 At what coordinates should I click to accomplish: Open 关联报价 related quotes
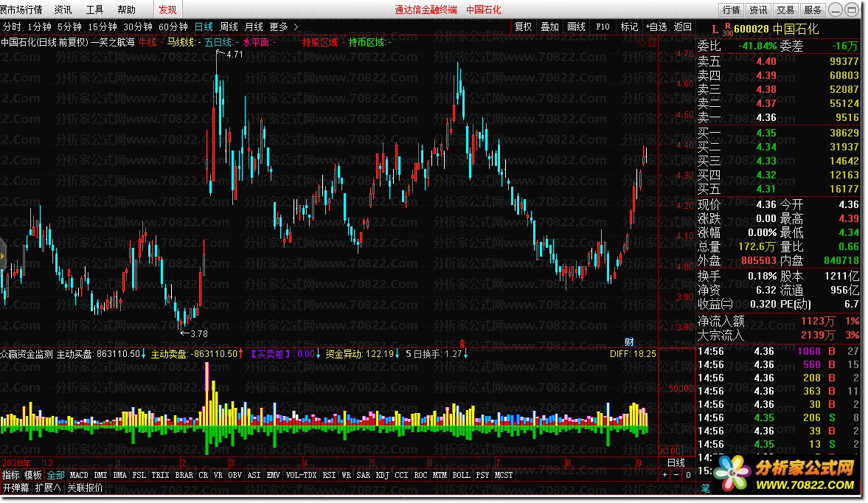86,488
